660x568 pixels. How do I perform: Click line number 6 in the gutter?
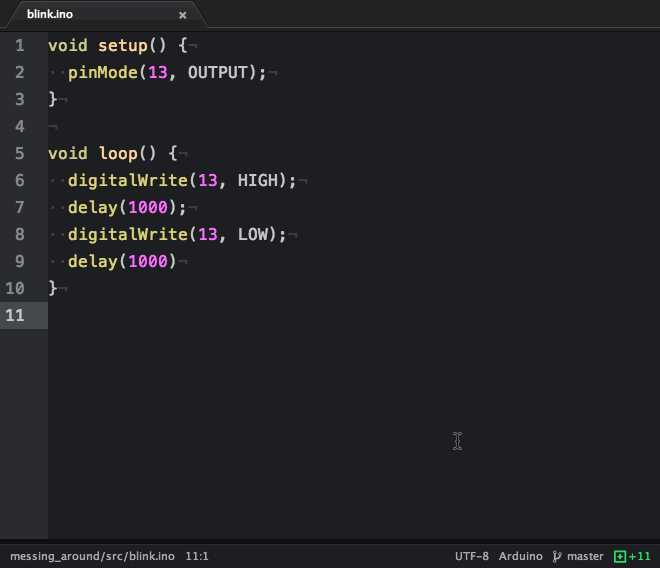click(x=20, y=180)
